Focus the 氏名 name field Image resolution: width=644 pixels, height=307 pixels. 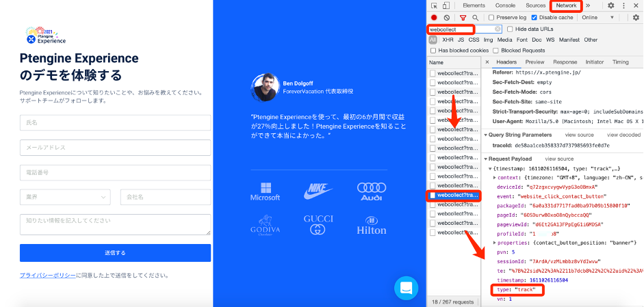[116, 122]
